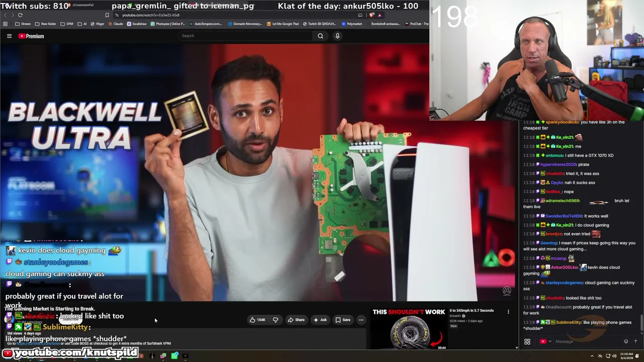Click the YouTube search magnifier button
This screenshot has width=644, height=362.
[320, 36]
